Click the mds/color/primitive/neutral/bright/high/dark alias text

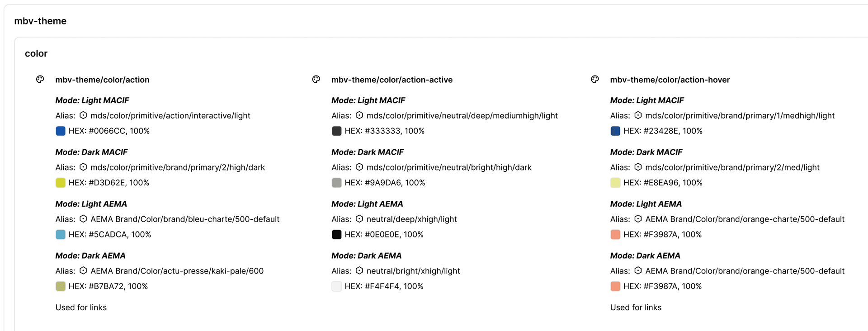[449, 167]
